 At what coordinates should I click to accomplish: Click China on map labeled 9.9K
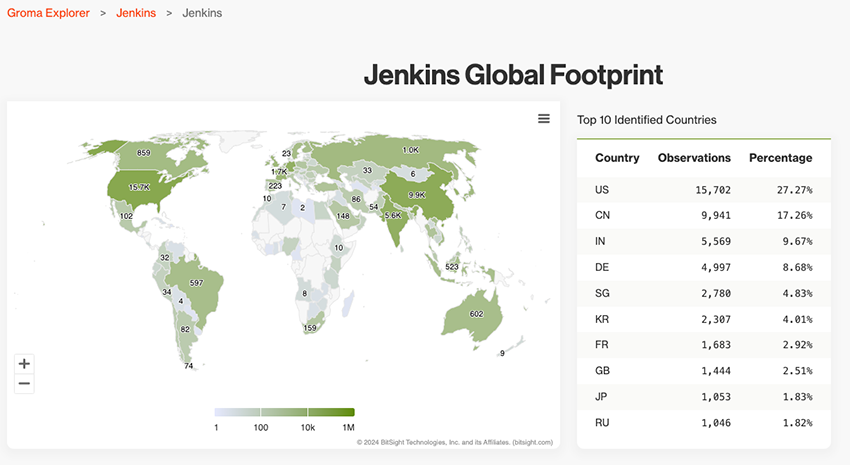[417, 195]
